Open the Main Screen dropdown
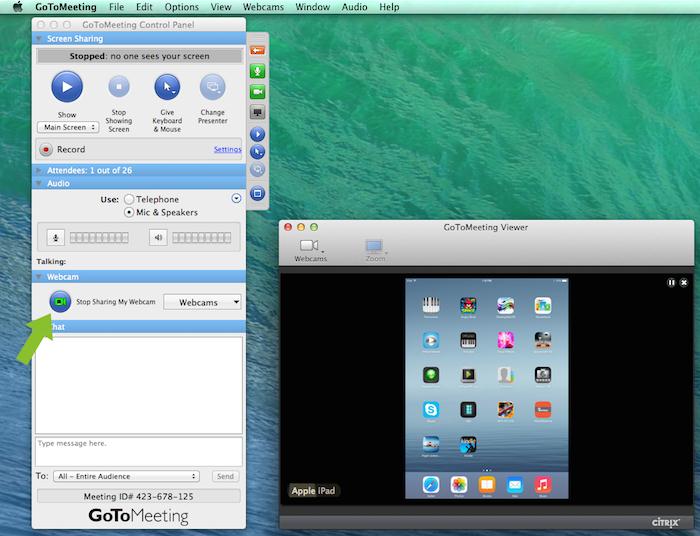Image resolution: width=700 pixels, height=536 pixels. (68, 127)
